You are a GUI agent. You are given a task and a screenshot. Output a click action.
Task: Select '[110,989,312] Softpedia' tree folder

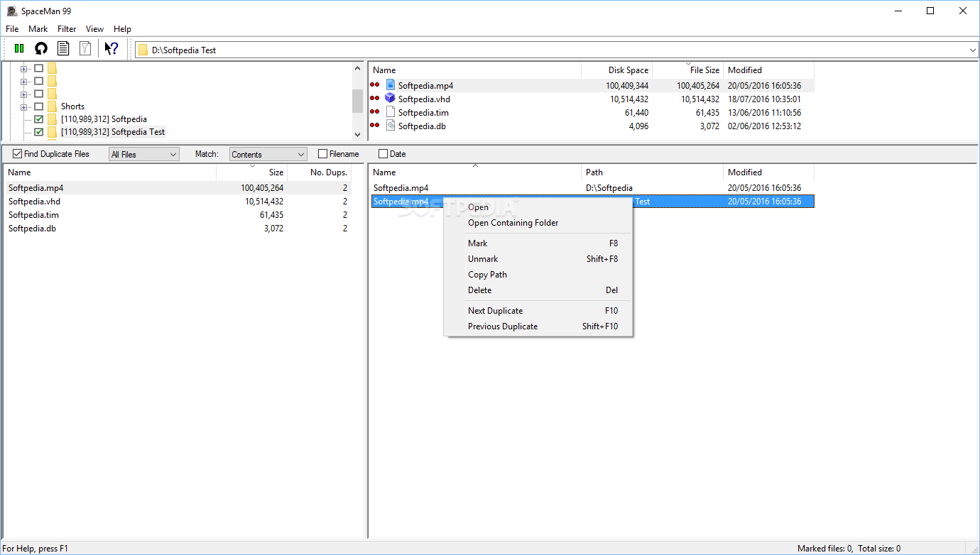click(x=104, y=119)
